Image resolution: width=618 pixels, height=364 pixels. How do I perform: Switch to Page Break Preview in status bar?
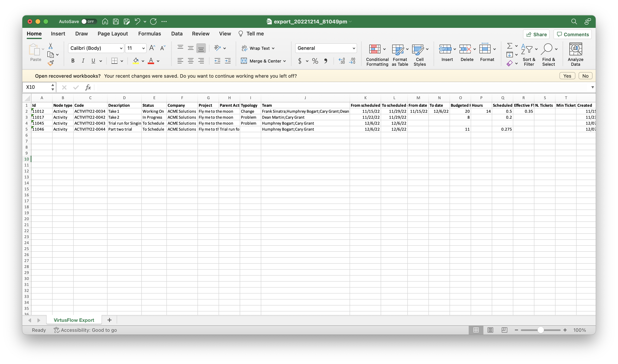(x=504, y=330)
